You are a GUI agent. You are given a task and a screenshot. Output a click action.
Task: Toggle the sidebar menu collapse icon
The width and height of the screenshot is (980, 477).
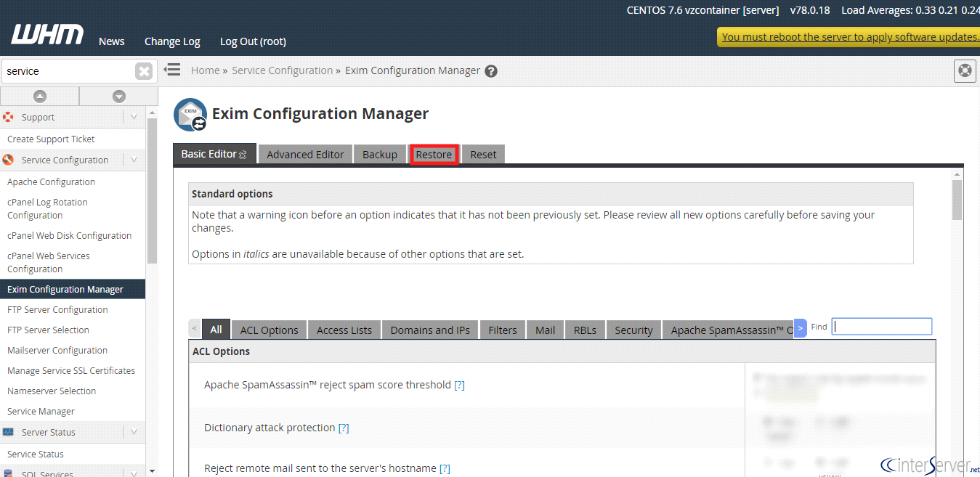click(x=172, y=70)
